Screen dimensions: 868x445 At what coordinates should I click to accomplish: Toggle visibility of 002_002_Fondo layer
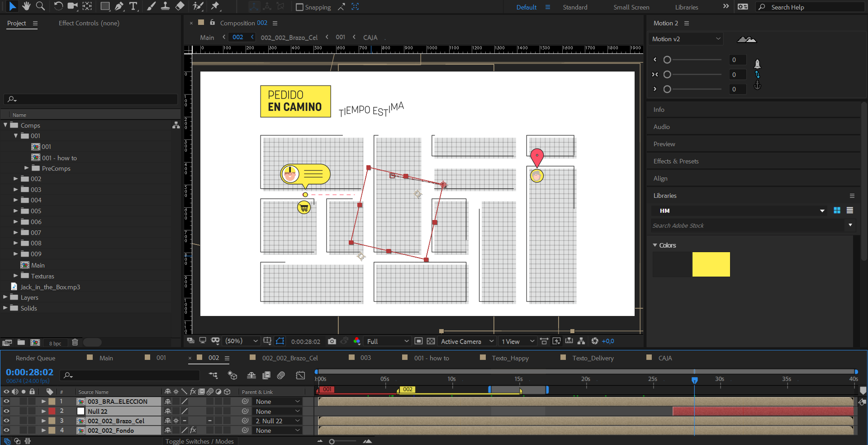click(x=6, y=431)
